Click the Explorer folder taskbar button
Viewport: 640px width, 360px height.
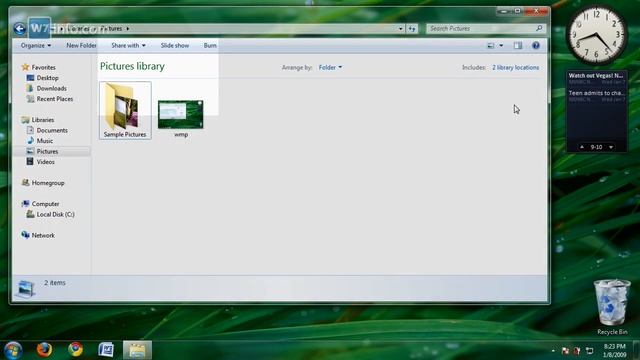tap(137, 350)
